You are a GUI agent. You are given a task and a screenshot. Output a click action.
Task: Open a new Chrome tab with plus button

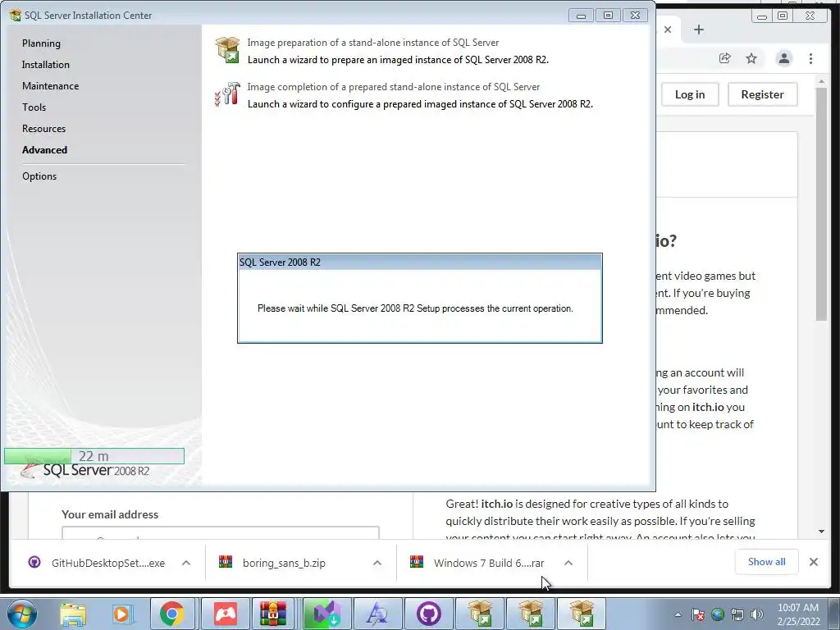click(699, 30)
